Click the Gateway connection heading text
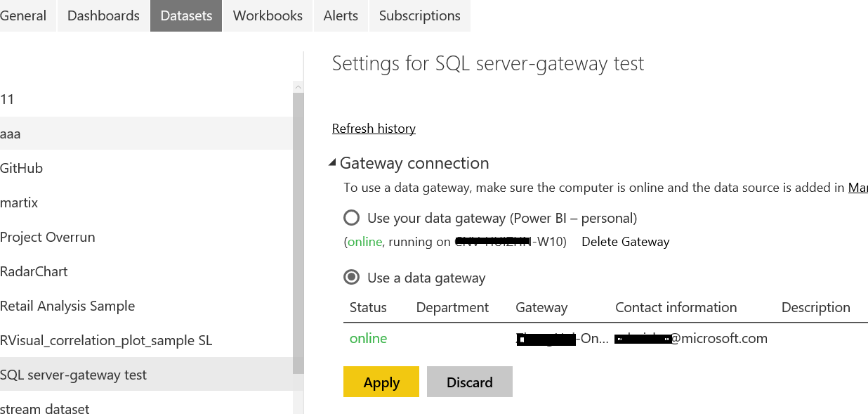 tap(414, 163)
